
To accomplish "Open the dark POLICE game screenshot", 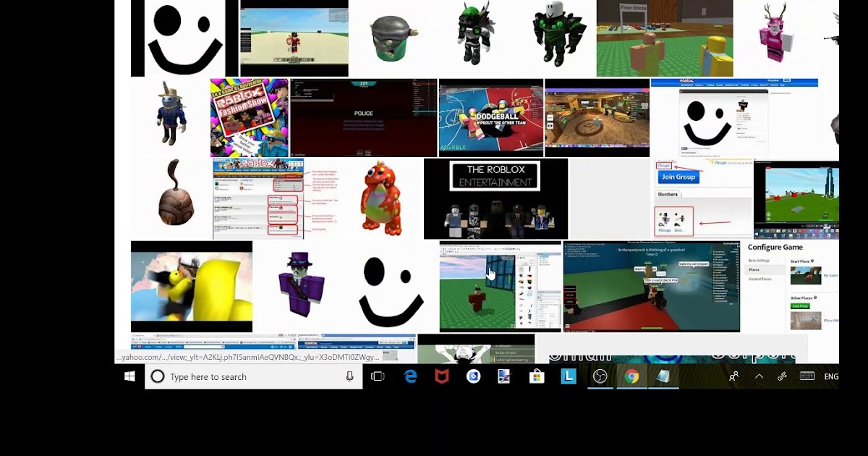I will point(364,118).
